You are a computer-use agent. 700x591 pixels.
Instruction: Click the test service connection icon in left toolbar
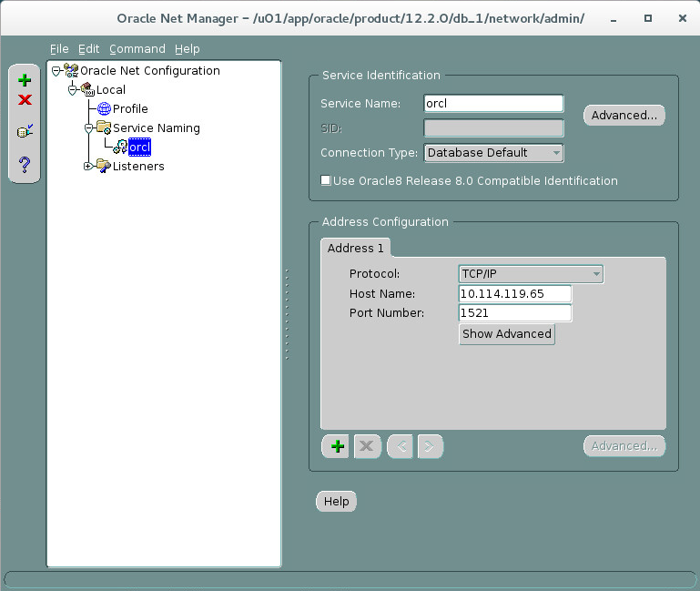[25, 131]
